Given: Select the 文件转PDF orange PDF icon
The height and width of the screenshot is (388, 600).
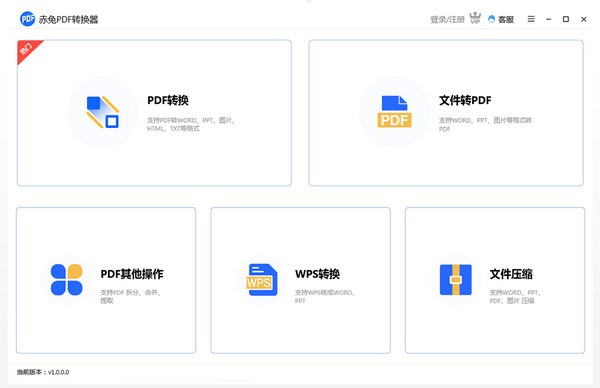Looking at the screenshot, I should pos(395,111).
